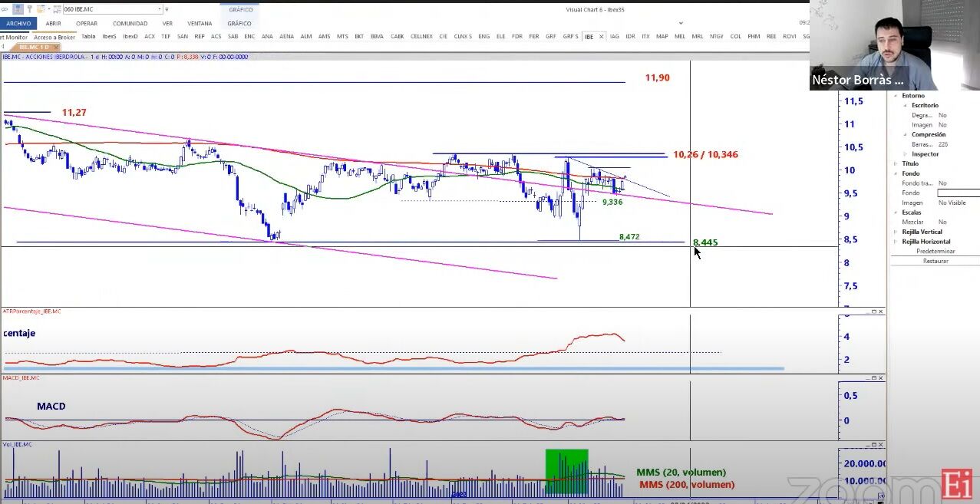Click the Barras value 226
980x504 pixels.
pyautogui.click(x=943, y=144)
